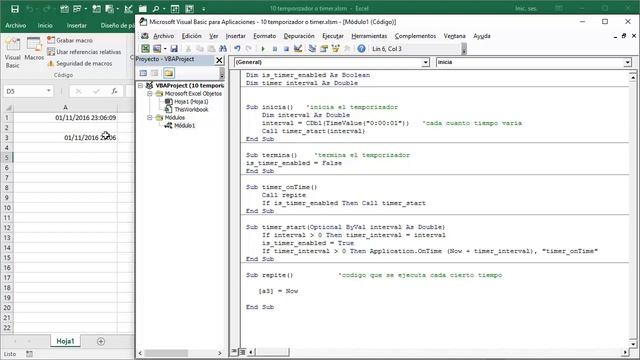Collapse the Microsoft Excel Objetos folder

tap(149, 93)
